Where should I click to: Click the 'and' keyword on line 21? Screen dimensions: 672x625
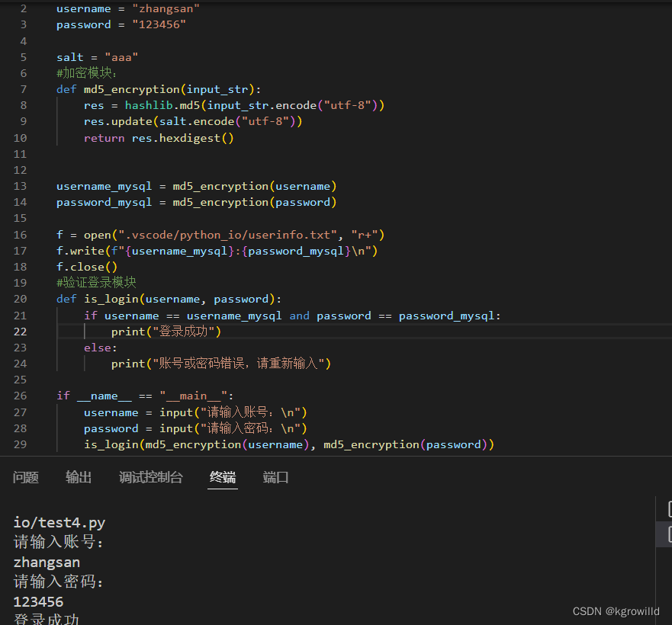pos(299,316)
